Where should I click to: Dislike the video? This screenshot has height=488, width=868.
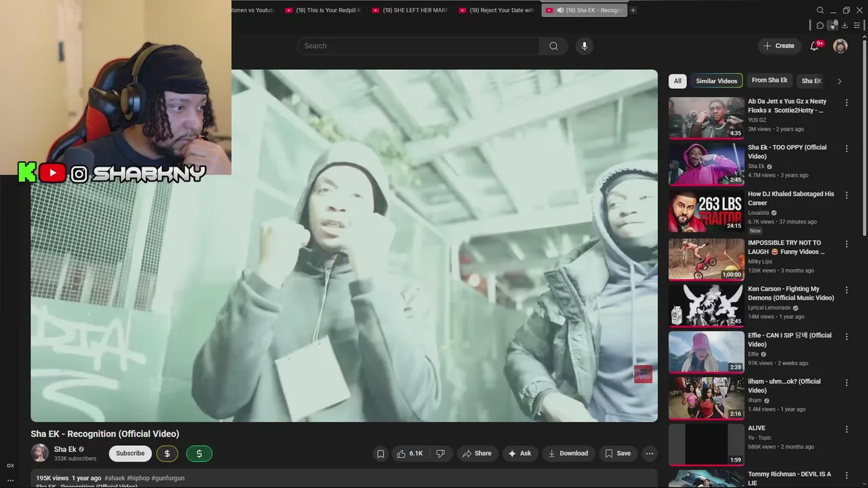[440, 453]
